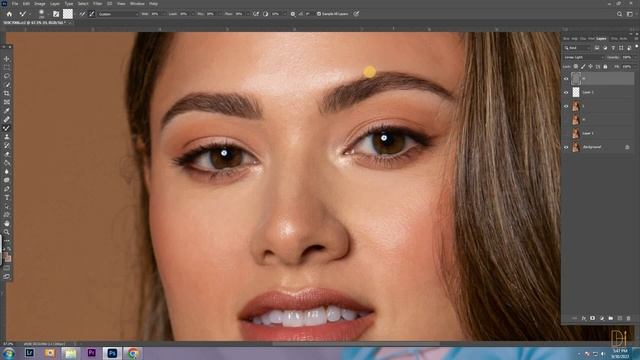
Task: Choose the Blur tool
Action: click(7, 171)
